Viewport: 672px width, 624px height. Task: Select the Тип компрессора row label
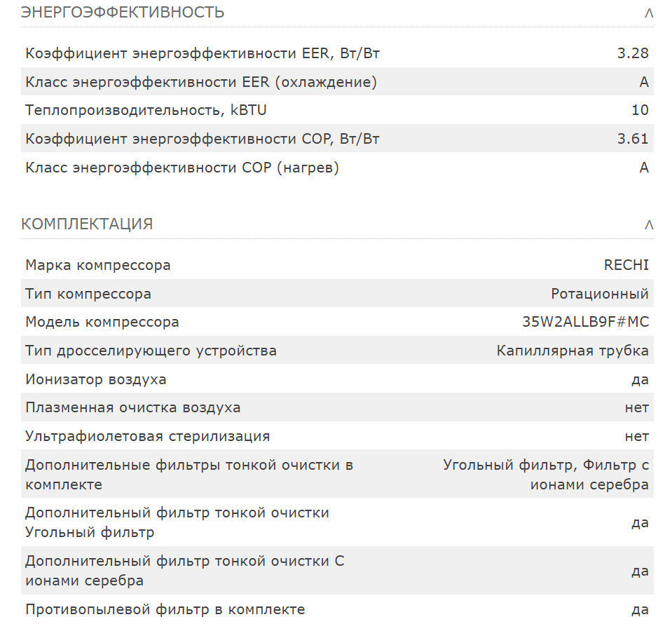88,294
